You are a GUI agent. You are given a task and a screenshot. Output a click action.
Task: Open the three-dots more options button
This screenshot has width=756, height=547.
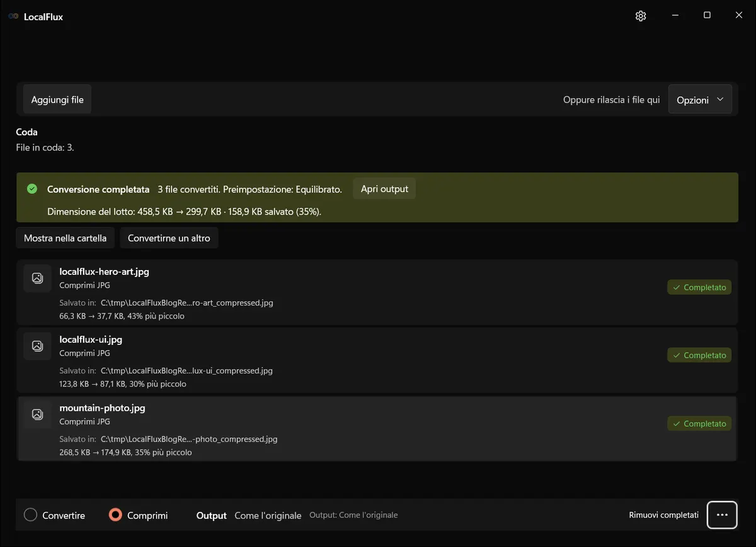point(722,515)
